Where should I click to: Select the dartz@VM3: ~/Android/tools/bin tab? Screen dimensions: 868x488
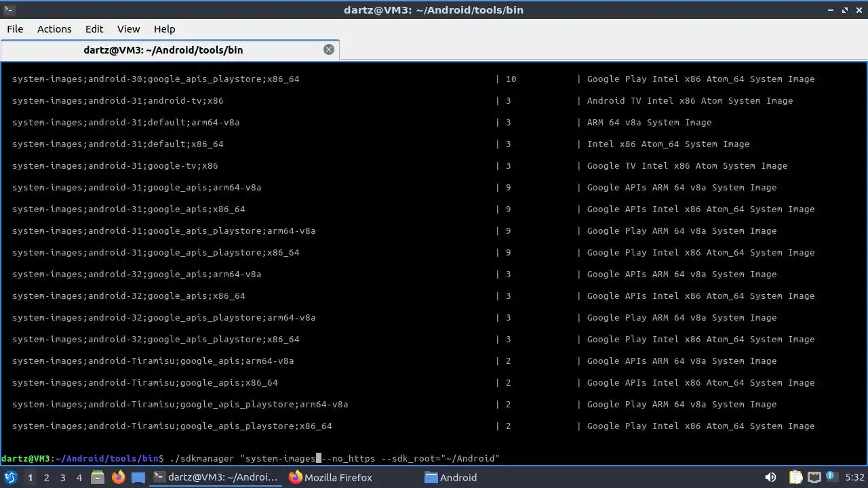coord(170,49)
